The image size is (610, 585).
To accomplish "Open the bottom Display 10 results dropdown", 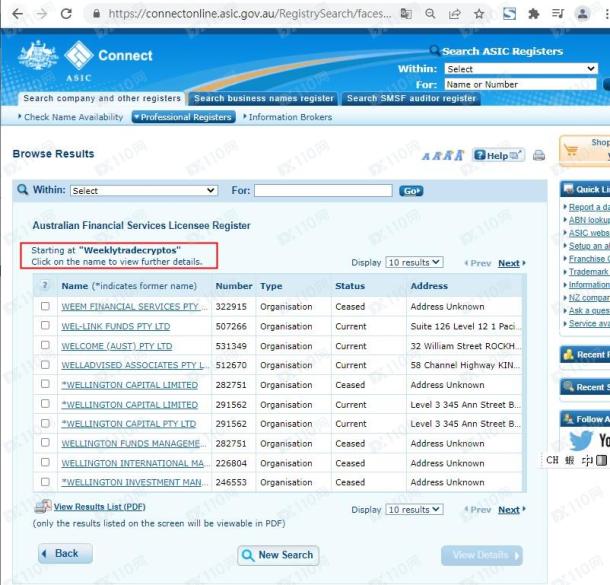I will pyautogui.click(x=414, y=510).
